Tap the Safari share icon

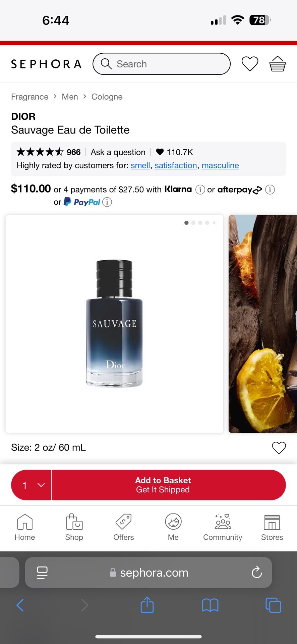pyautogui.click(x=147, y=605)
